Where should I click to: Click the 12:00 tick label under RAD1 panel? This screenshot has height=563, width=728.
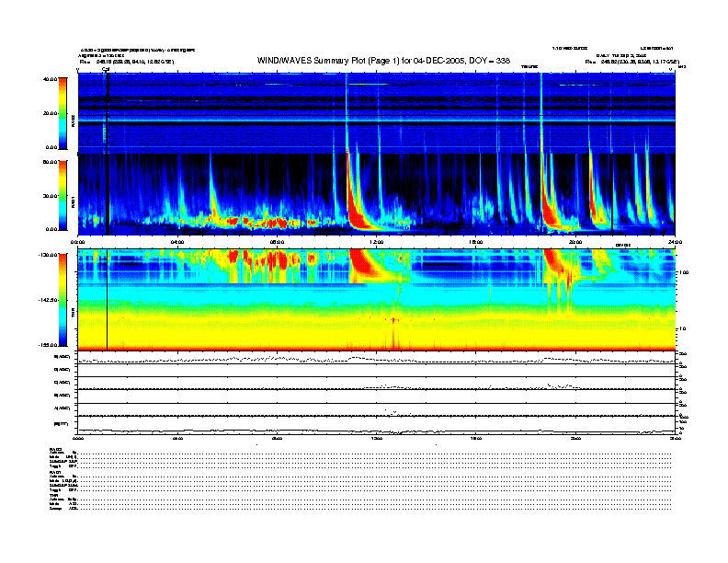click(x=377, y=242)
